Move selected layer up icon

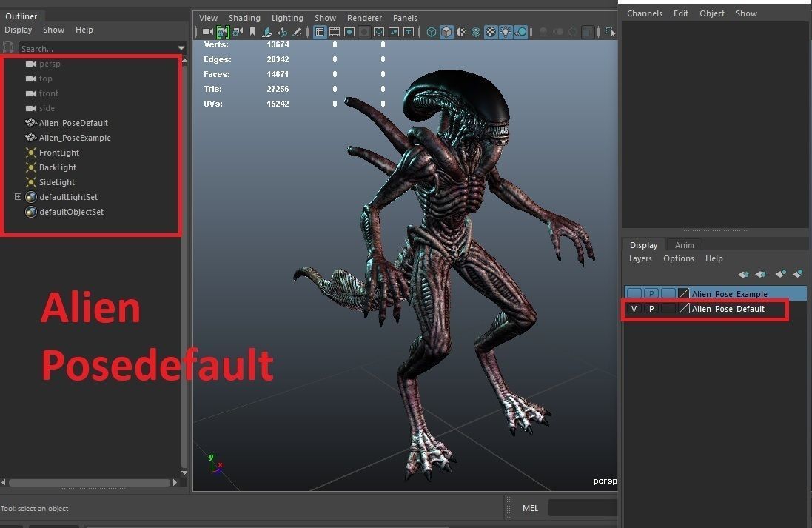(x=743, y=274)
